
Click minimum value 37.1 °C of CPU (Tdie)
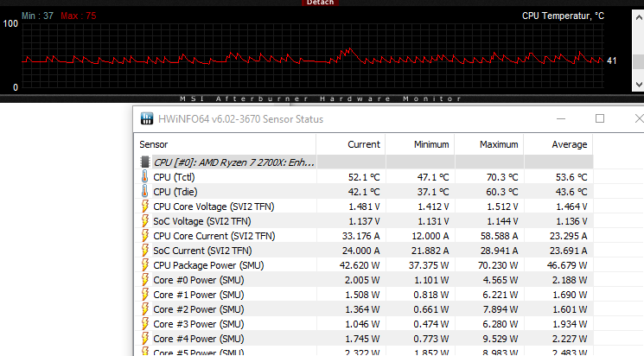(x=433, y=192)
